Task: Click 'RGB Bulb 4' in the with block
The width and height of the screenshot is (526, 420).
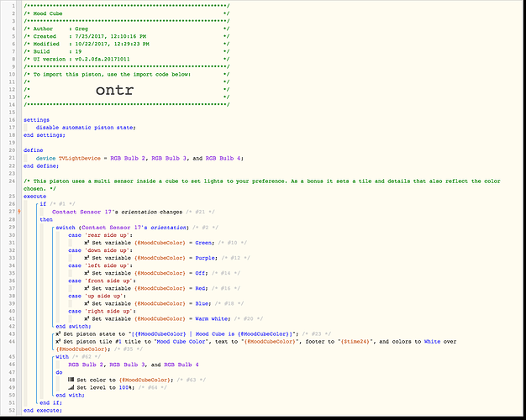Action: [x=181, y=365]
